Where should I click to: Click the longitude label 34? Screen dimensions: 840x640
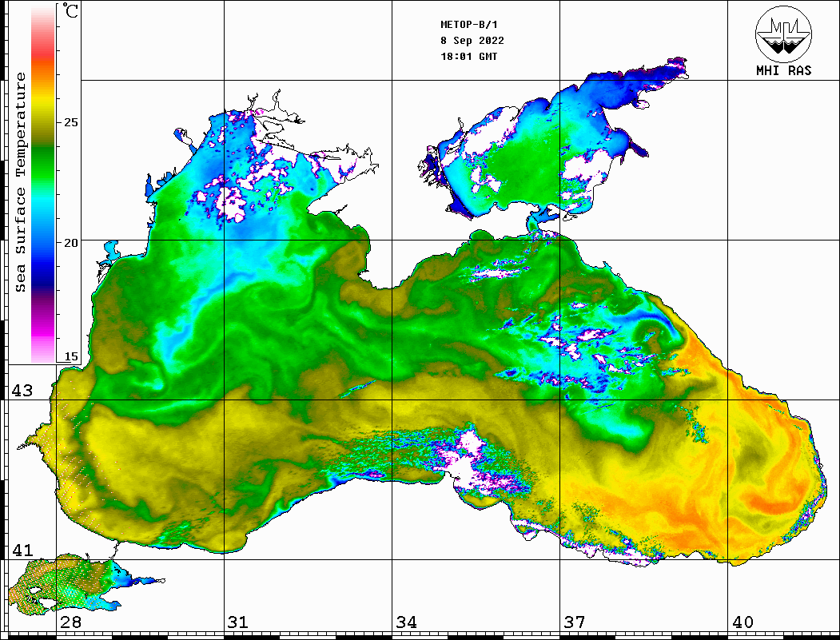(x=406, y=622)
